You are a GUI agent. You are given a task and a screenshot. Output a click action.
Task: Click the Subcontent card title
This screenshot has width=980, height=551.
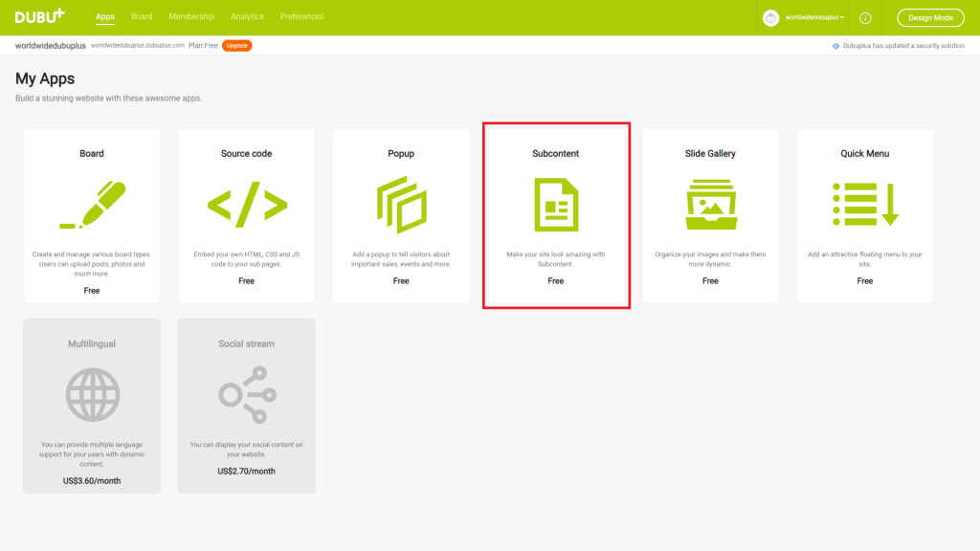[x=556, y=154]
